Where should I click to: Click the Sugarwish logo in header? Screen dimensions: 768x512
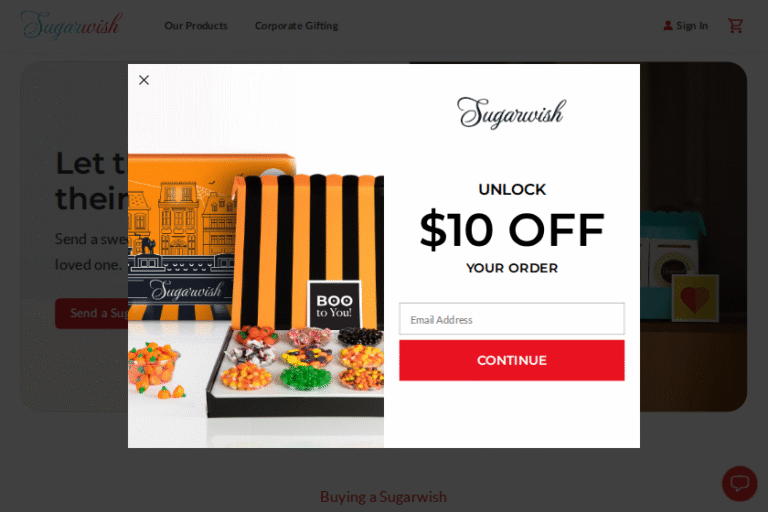point(71,25)
